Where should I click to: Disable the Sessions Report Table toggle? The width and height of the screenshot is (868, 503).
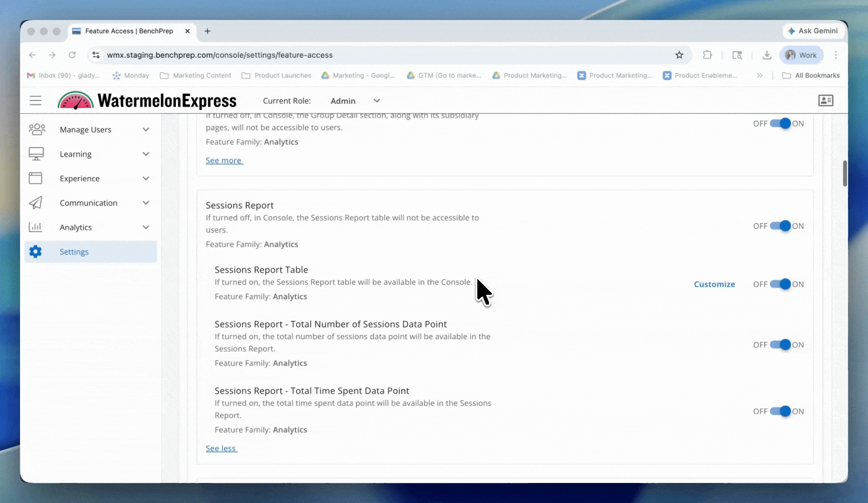click(x=780, y=285)
